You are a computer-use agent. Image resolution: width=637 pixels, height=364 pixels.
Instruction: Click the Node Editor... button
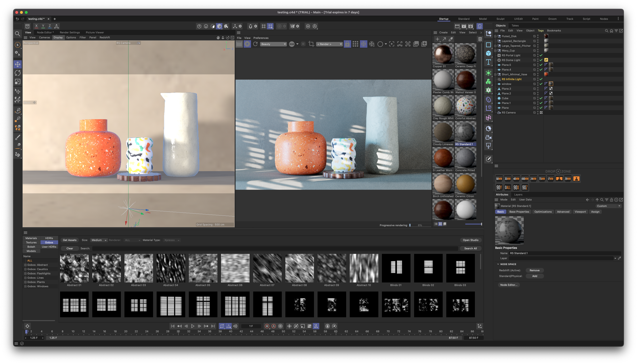pos(509,285)
